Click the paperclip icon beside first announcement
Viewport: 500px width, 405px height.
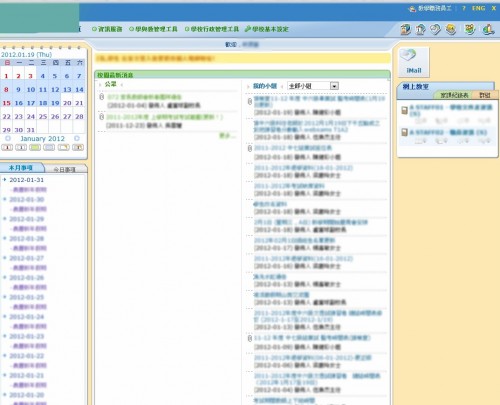pyautogui.click(x=102, y=97)
